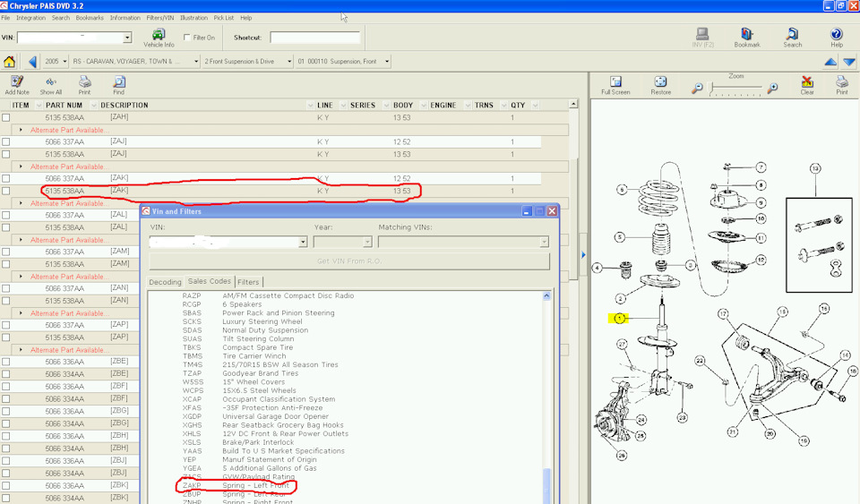860x504 pixels.
Task: Click the blue down arrow navigation
Action: pos(849,62)
